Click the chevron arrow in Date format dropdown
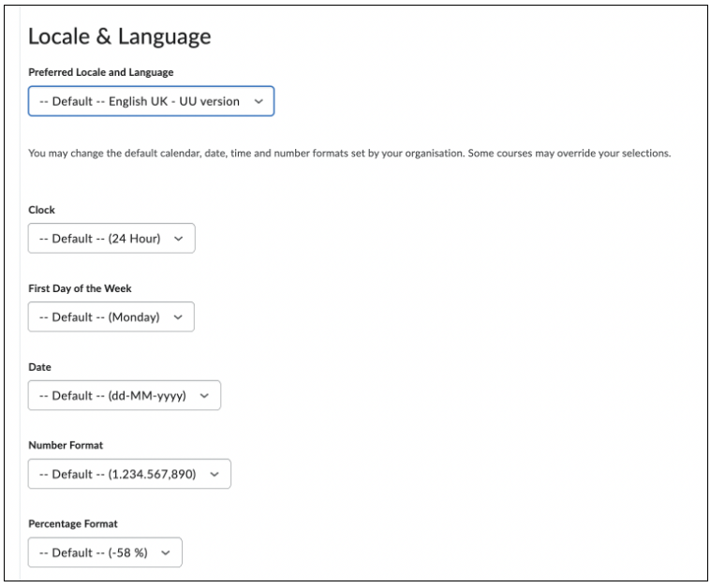Viewport: 711px width, 588px height. click(204, 396)
